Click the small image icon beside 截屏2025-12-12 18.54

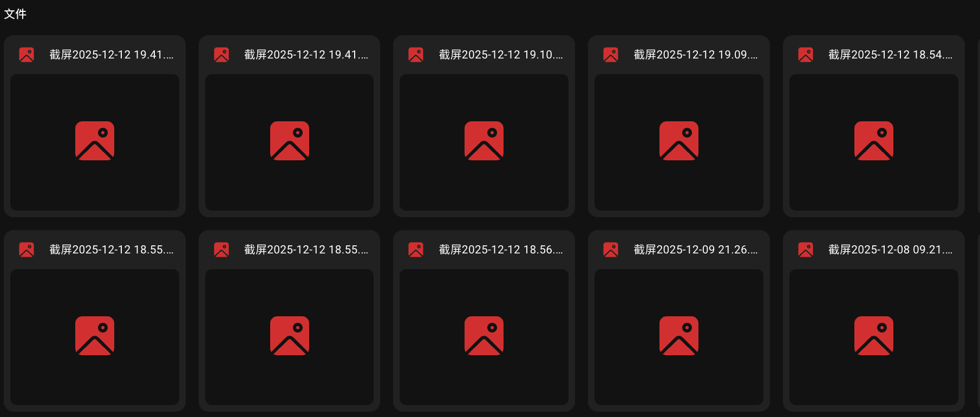(806, 55)
